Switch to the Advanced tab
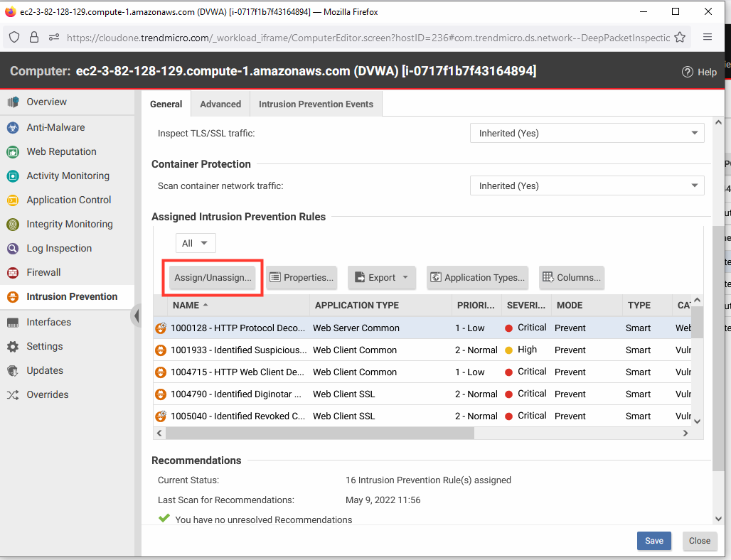This screenshot has height=560, width=731. (220, 104)
